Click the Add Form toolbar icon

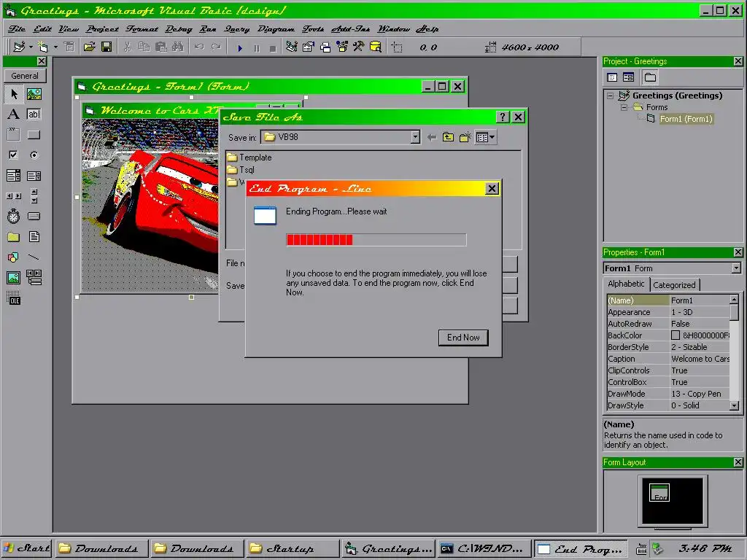(43, 47)
